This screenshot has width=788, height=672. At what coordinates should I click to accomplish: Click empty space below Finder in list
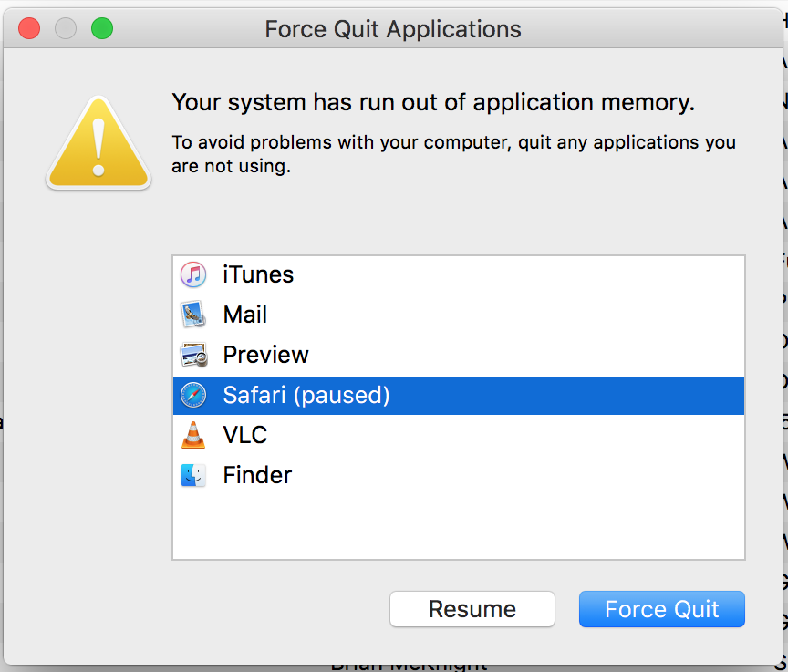[x=459, y=527]
